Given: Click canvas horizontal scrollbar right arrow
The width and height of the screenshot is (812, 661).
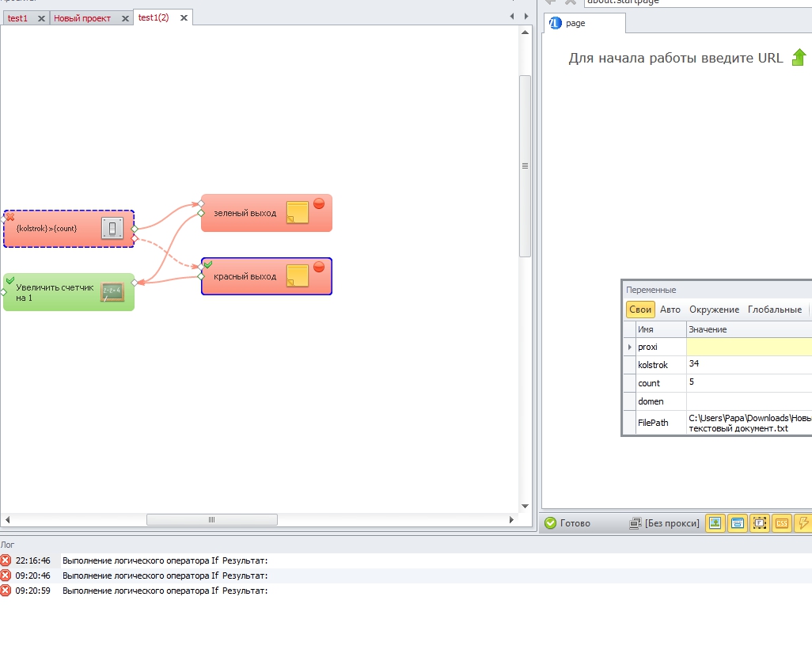Looking at the screenshot, I should pos(511,519).
